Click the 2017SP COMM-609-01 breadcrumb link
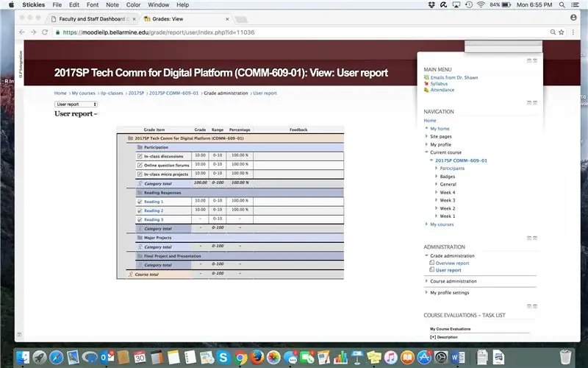 174,93
